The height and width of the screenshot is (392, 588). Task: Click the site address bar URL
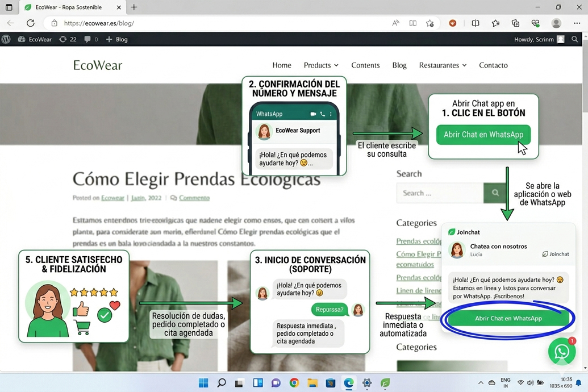pos(99,23)
